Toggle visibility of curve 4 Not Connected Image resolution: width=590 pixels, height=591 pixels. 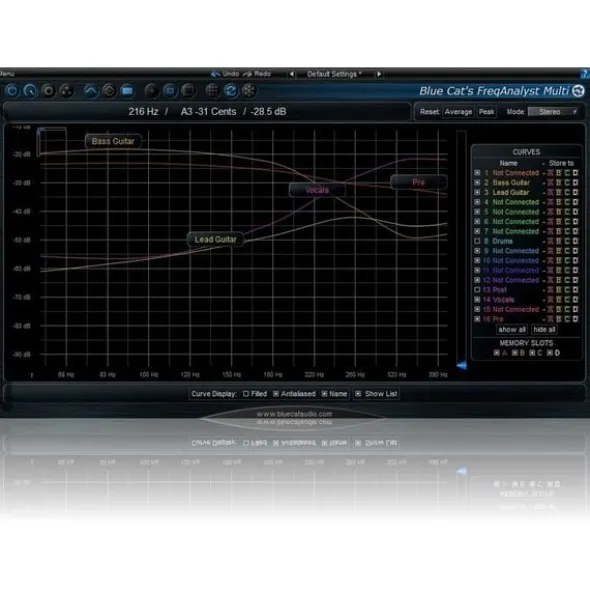[x=477, y=202]
